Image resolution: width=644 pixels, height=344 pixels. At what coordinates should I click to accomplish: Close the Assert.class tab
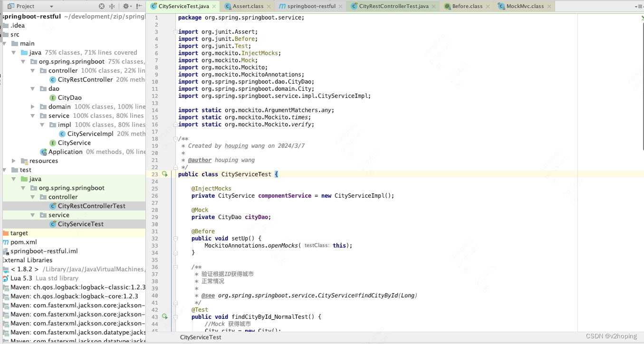coord(269,7)
